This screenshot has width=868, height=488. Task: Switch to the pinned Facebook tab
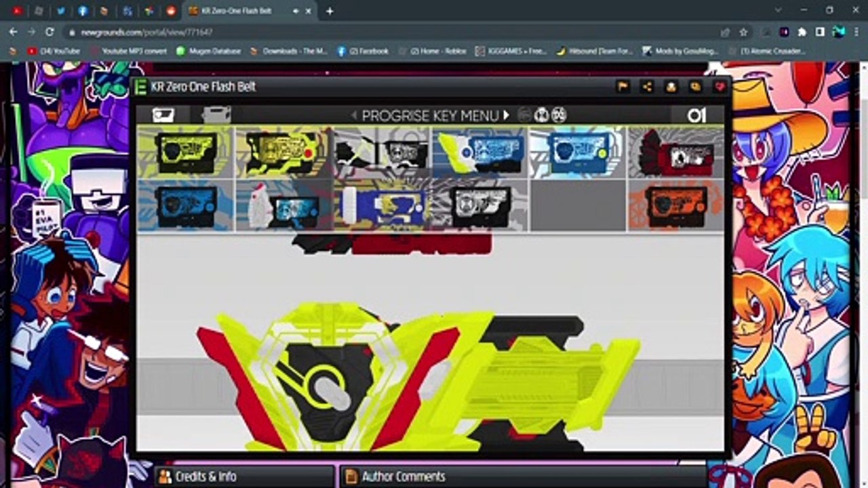[x=83, y=11]
